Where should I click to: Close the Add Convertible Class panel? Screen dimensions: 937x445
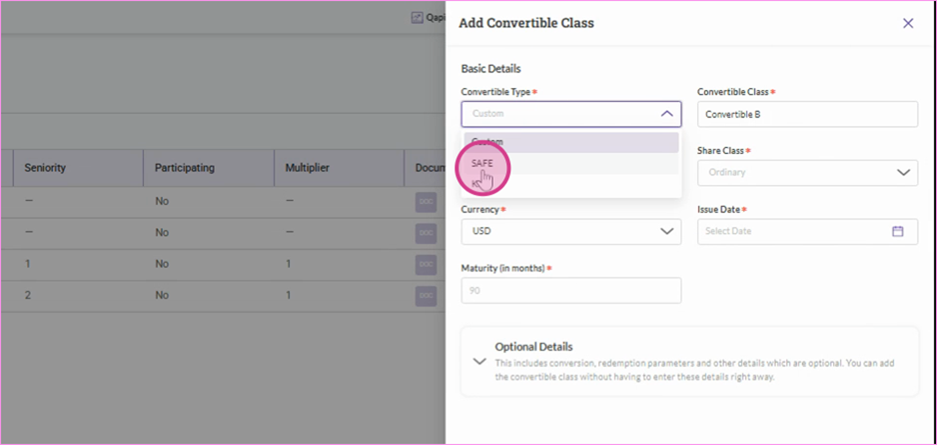pos(908,23)
